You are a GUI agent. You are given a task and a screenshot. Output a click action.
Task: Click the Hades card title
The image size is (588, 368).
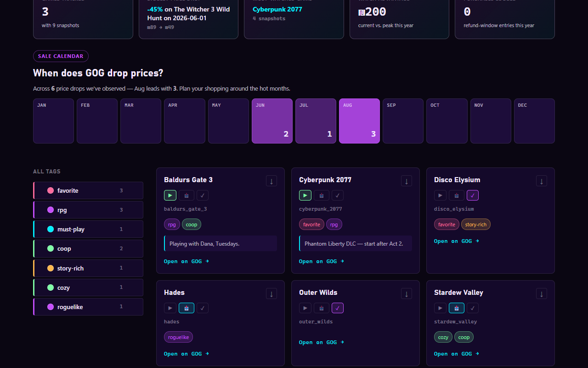tap(174, 293)
